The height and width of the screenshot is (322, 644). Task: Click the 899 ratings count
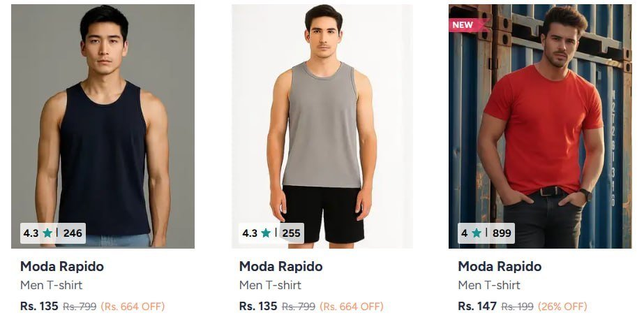[x=502, y=233]
